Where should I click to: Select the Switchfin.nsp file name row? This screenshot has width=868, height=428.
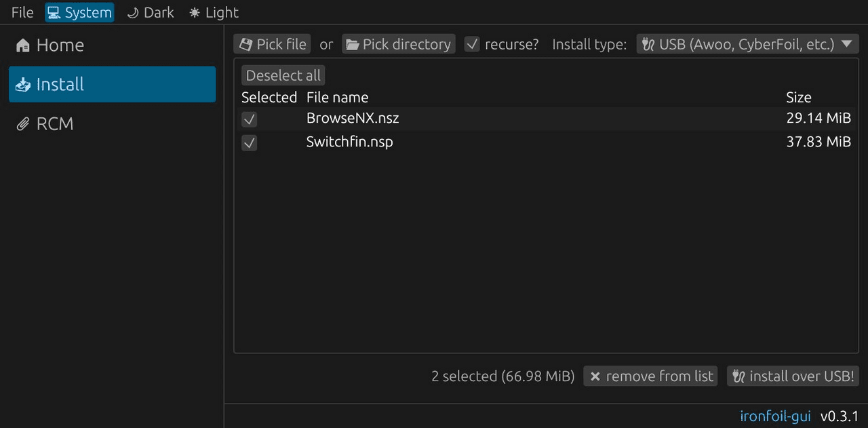click(547, 142)
